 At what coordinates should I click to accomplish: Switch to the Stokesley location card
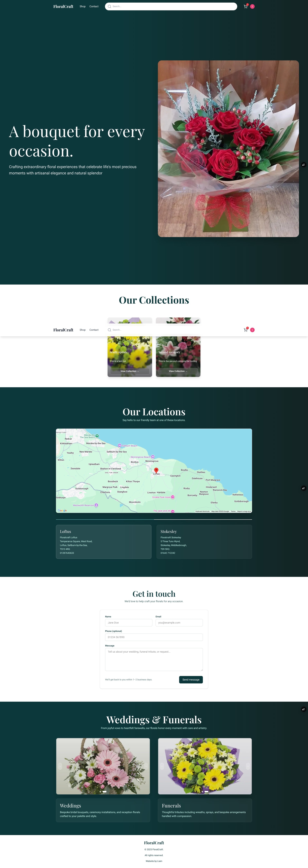[x=204, y=541]
